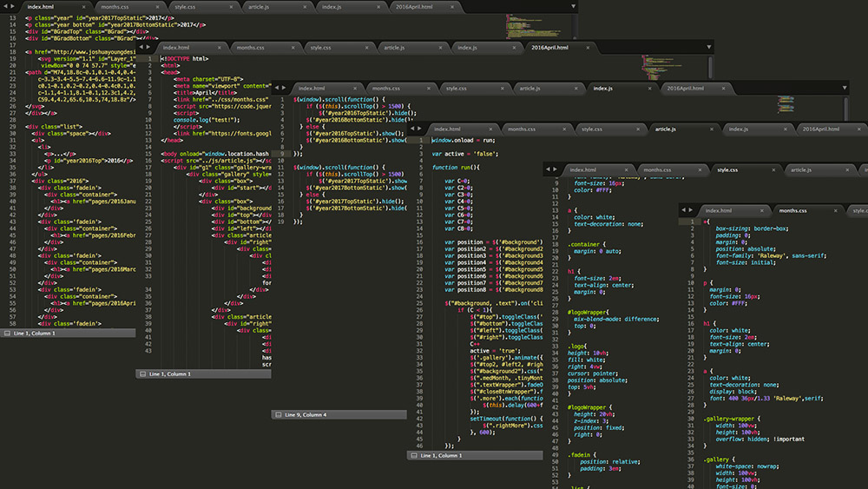Click left tab arrow in 2016April.html window
The height and width of the screenshot is (489, 868).
(x=141, y=47)
